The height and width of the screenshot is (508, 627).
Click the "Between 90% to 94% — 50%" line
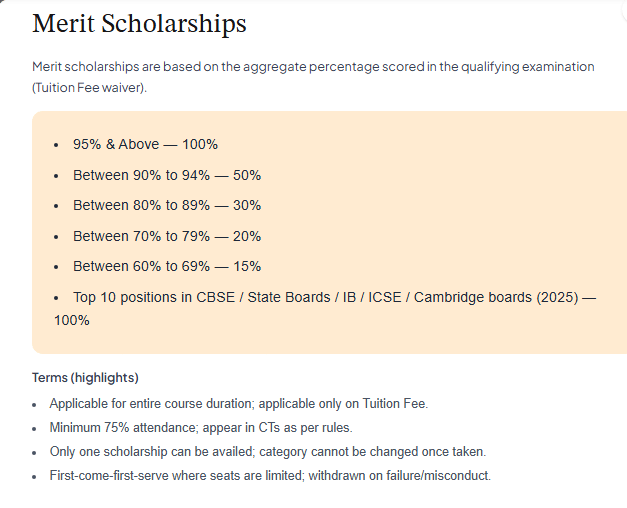pyautogui.click(x=166, y=175)
